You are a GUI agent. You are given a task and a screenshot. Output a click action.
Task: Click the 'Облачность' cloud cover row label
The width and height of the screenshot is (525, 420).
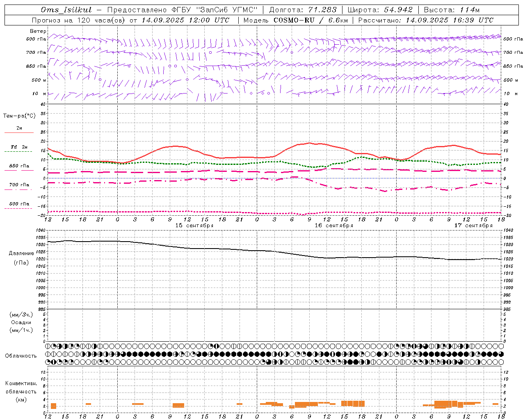tap(21, 356)
